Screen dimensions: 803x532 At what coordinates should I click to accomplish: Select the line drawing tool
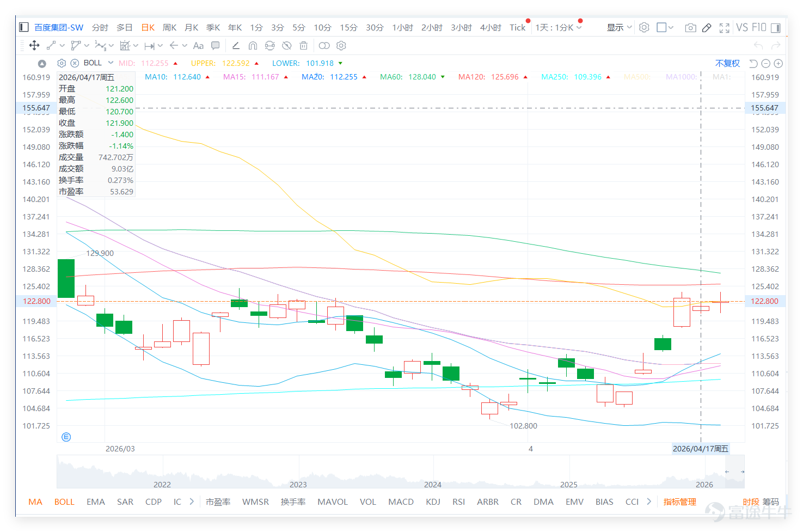coord(51,46)
